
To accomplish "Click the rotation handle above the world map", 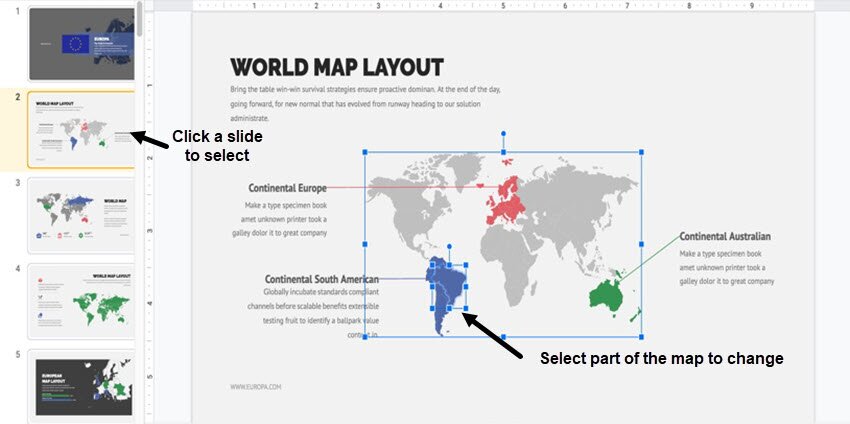I will coord(503,133).
